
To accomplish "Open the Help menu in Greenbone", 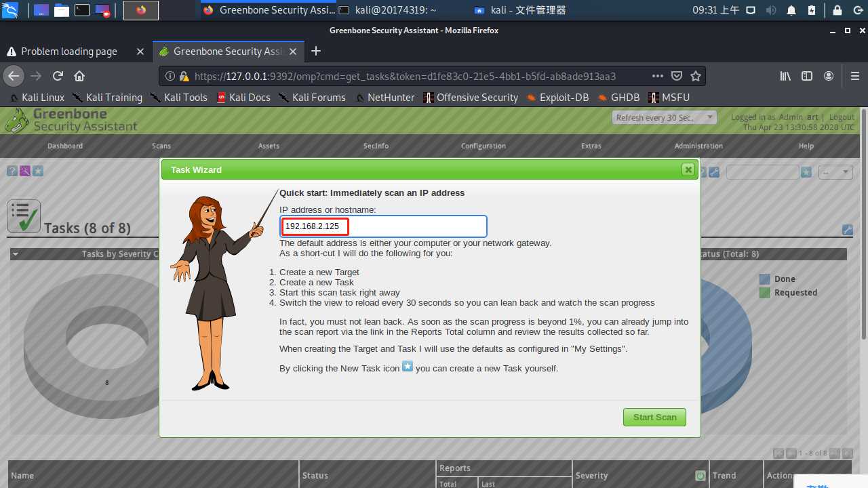I will point(806,146).
